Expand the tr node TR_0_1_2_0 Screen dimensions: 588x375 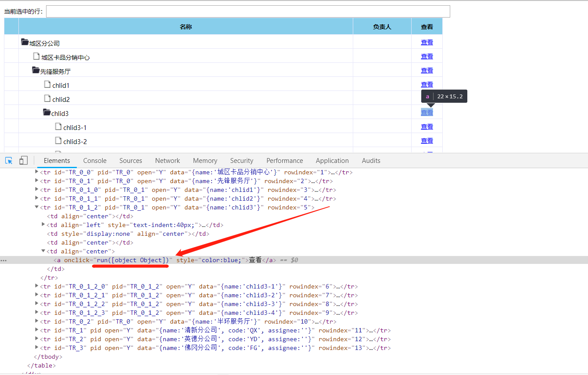click(x=36, y=286)
